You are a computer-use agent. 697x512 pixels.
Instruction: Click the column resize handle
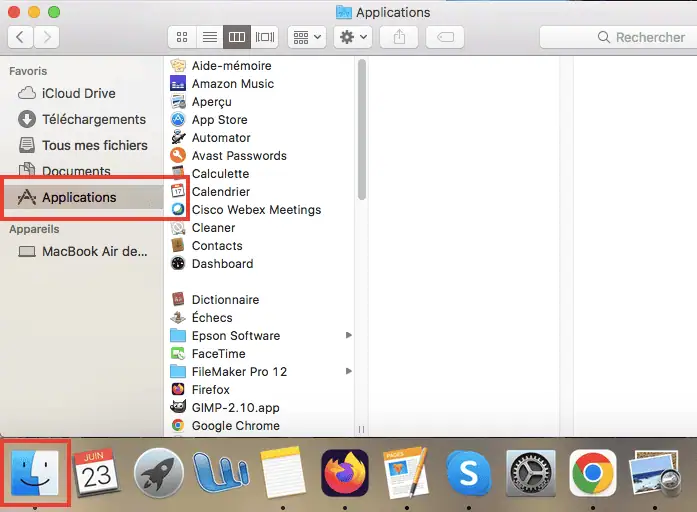coord(361,429)
